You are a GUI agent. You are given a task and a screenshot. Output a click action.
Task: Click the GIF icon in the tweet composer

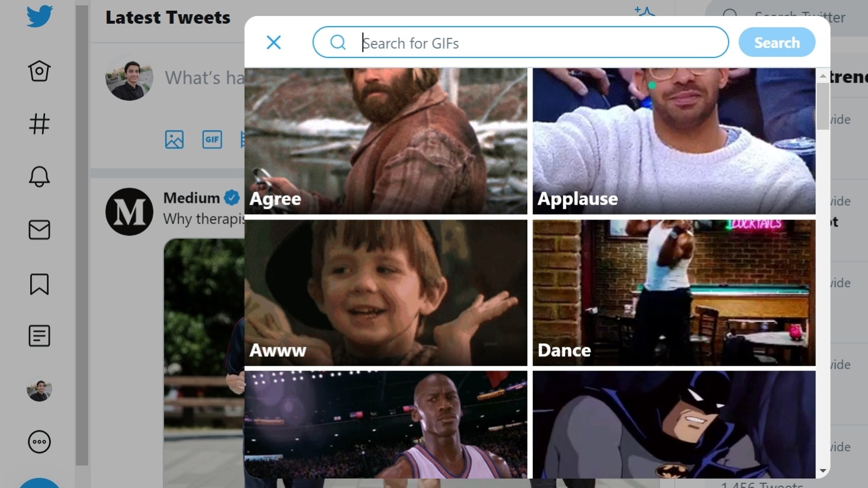click(x=212, y=140)
